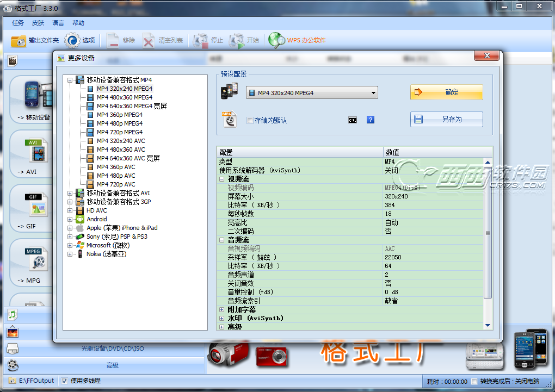Collapse the 视频流 video stream section
This screenshot has height=392, width=555.
[221, 179]
